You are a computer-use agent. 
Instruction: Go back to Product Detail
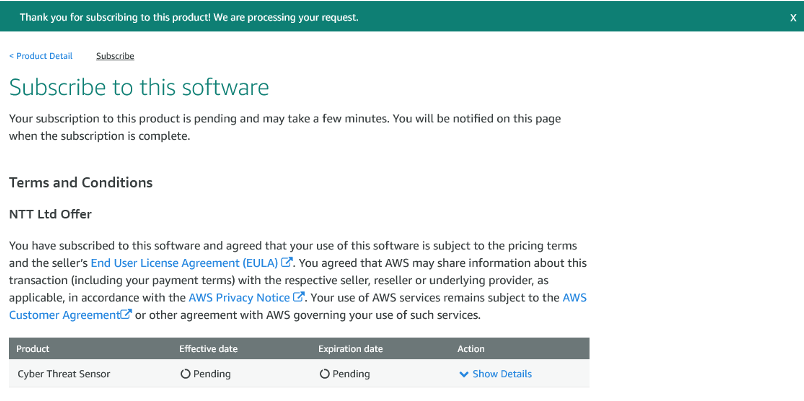point(41,56)
